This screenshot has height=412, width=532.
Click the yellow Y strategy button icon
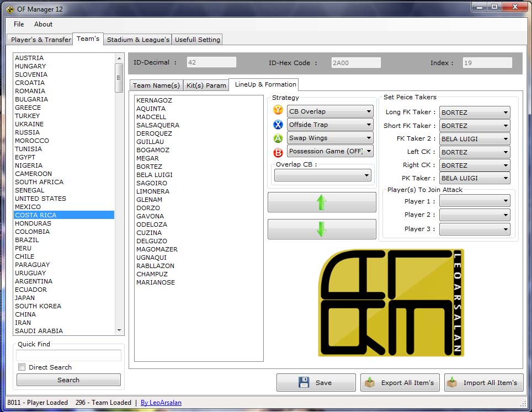pyautogui.click(x=278, y=111)
